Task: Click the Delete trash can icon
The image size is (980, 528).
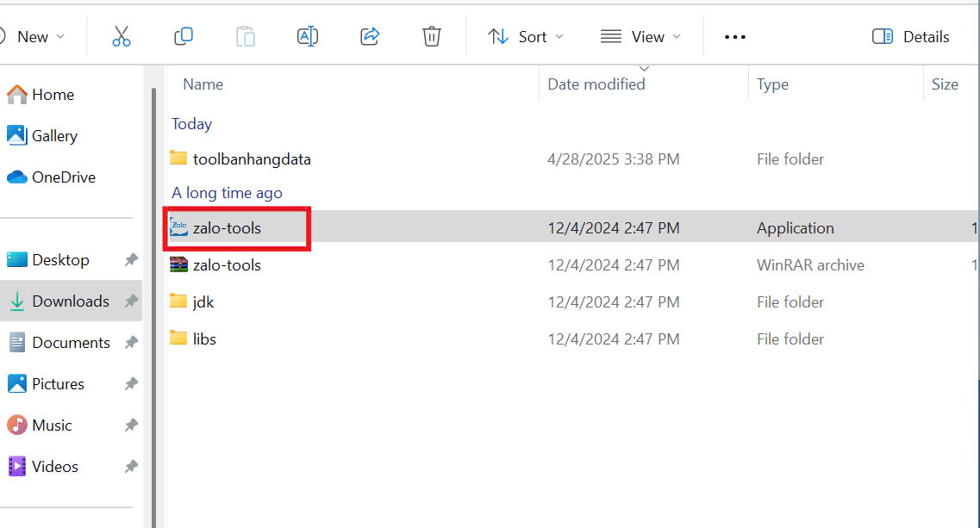Action: coord(431,37)
